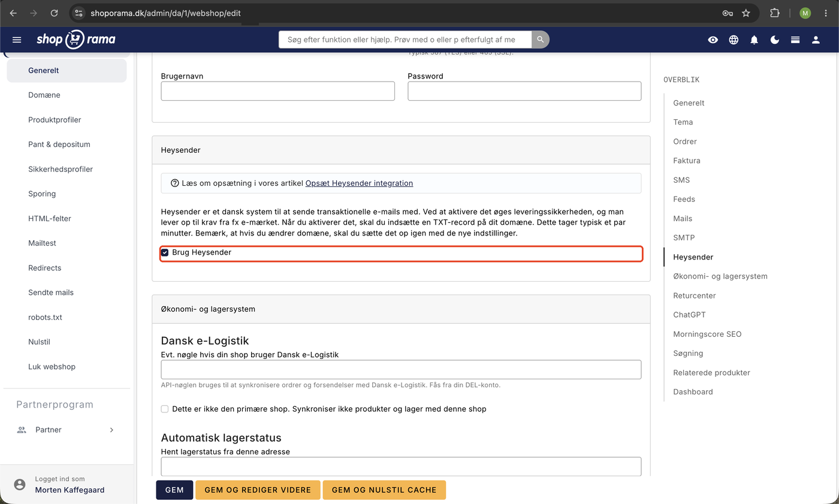Click site info icon in address bar
Viewport: 839px width, 504px height.
pyautogui.click(x=79, y=13)
